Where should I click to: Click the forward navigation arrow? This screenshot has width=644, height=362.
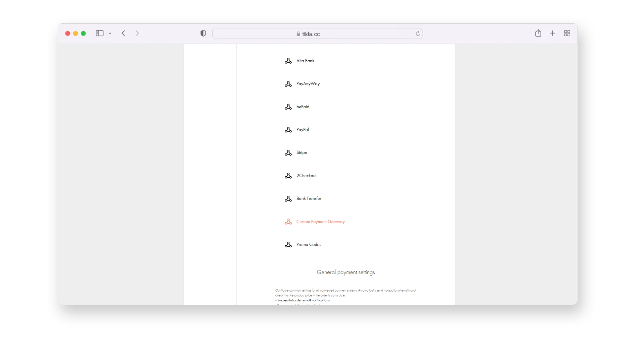tap(137, 33)
